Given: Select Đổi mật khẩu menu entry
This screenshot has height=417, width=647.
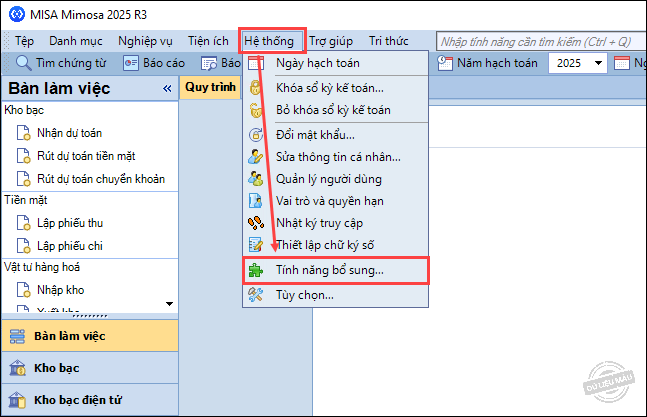Looking at the screenshot, I should 335,135.
